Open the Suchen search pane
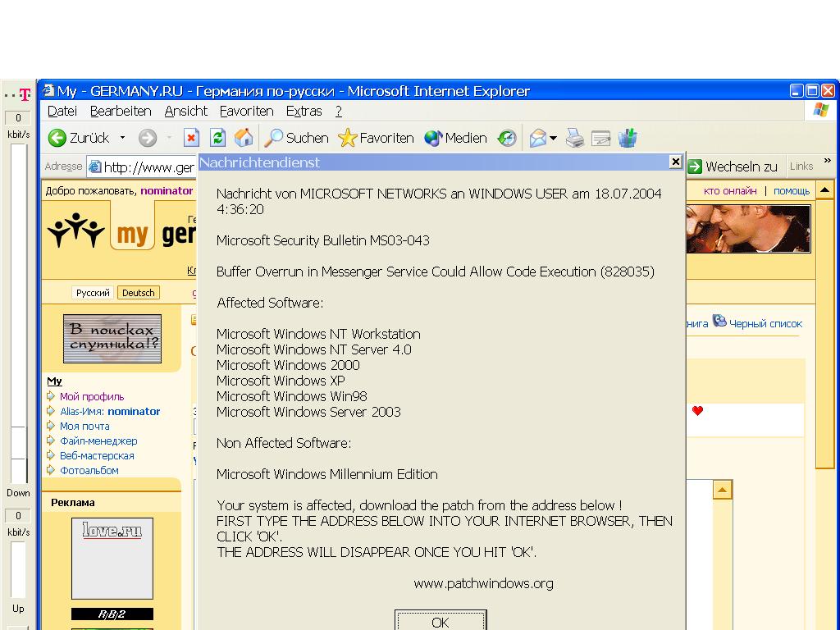The width and height of the screenshot is (840, 630). (x=297, y=138)
